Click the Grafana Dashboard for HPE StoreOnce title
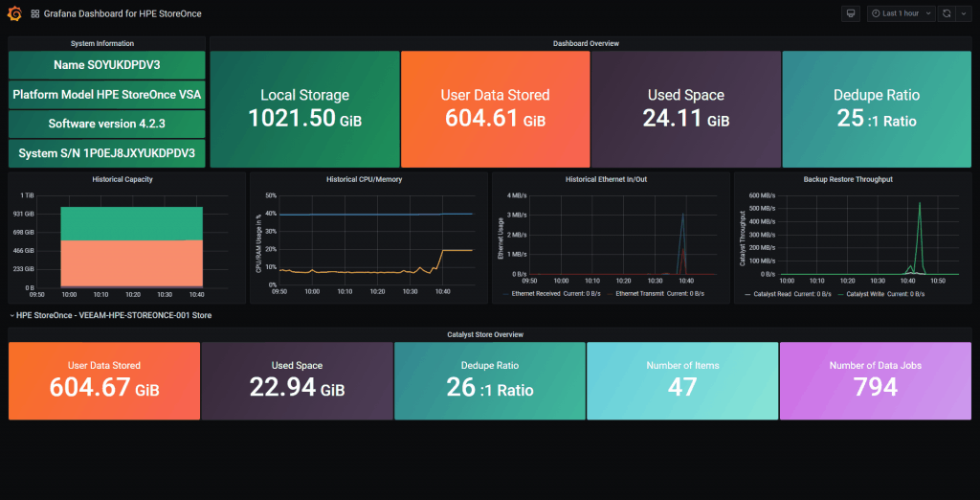The height and width of the screenshot is (500, 980). coord(122,13)
